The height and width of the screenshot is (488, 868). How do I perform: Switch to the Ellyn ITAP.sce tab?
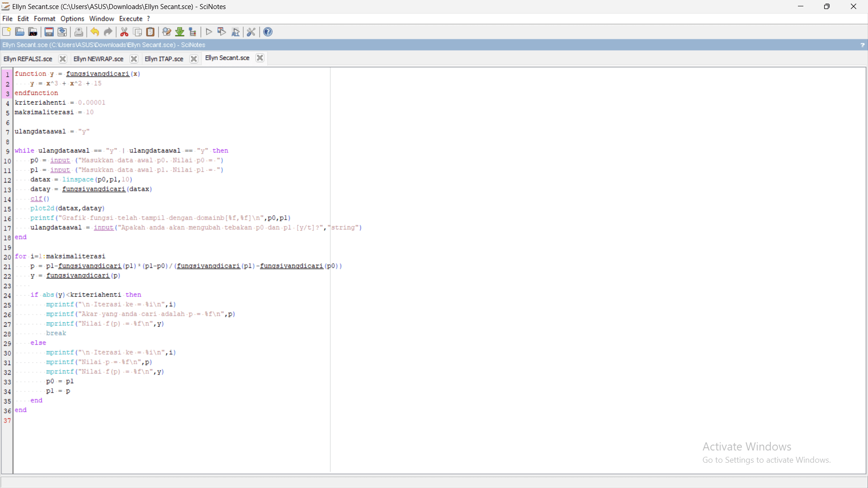pyautogui.click(x=164, y=59)
